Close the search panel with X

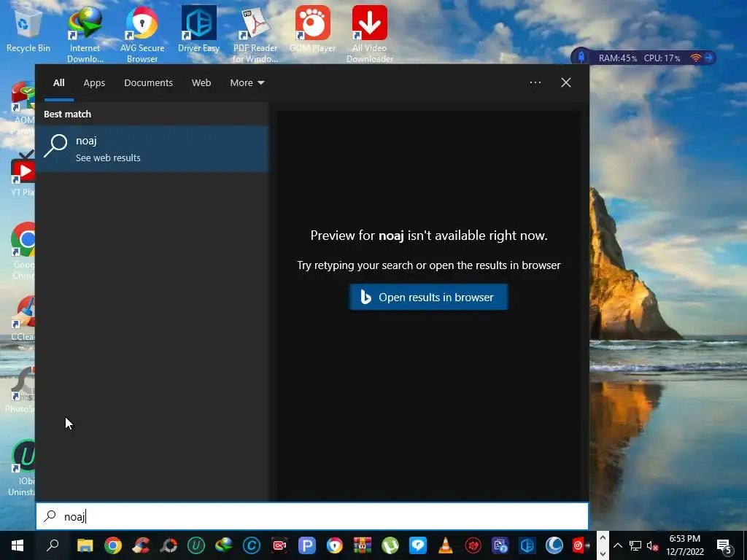point(566,82)
